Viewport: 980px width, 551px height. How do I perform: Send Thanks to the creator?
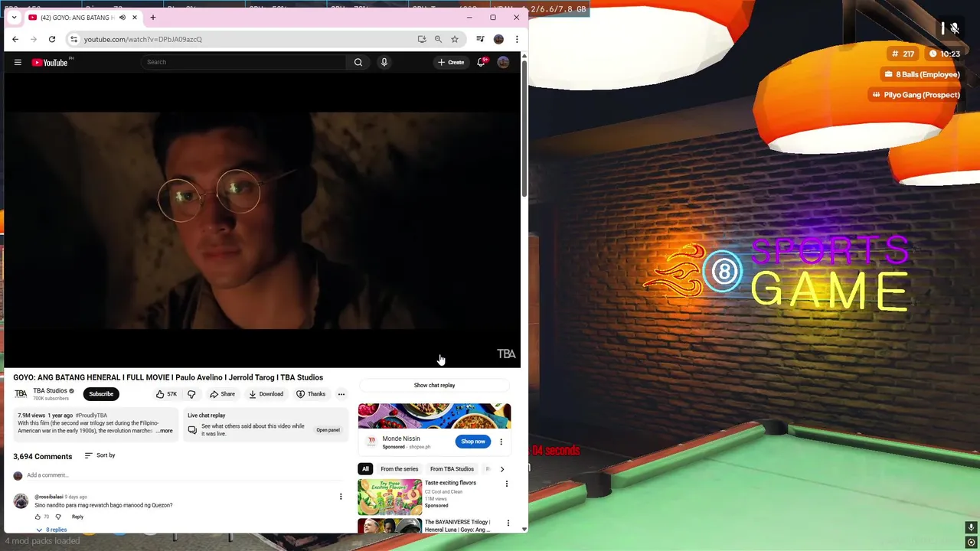coord(312,394)
